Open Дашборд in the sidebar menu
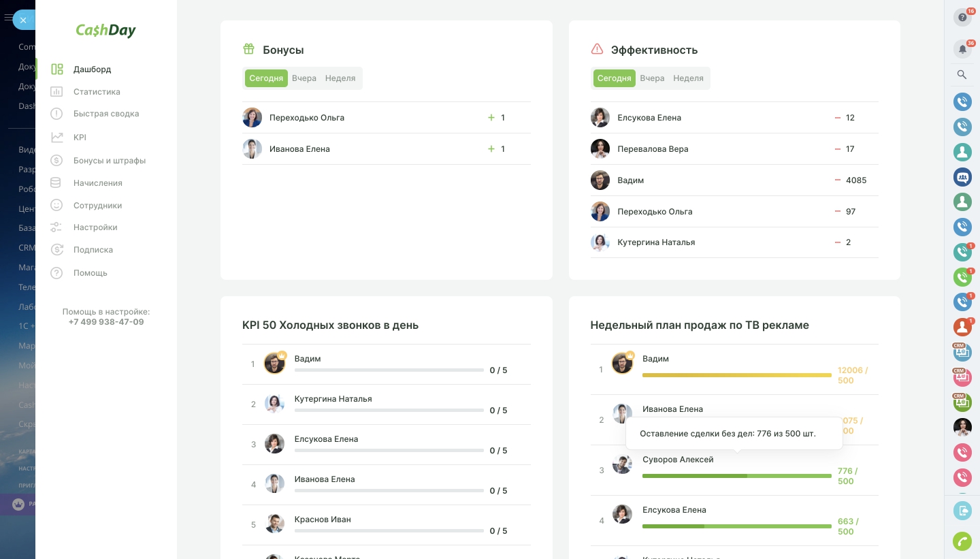Image resolution: width=980 pixels, height=559 pixels. click(92, 69)
